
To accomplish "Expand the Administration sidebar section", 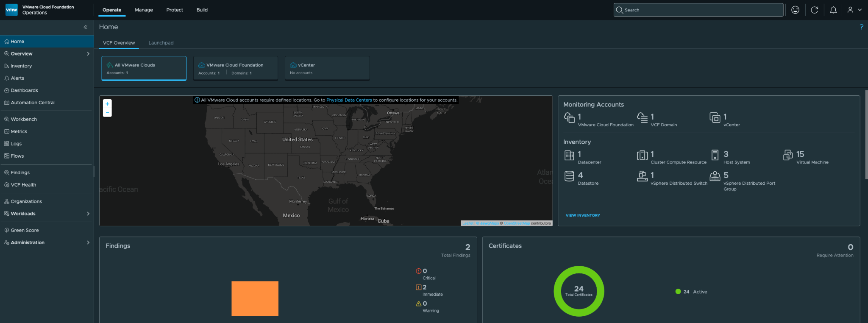I will 88,242.
